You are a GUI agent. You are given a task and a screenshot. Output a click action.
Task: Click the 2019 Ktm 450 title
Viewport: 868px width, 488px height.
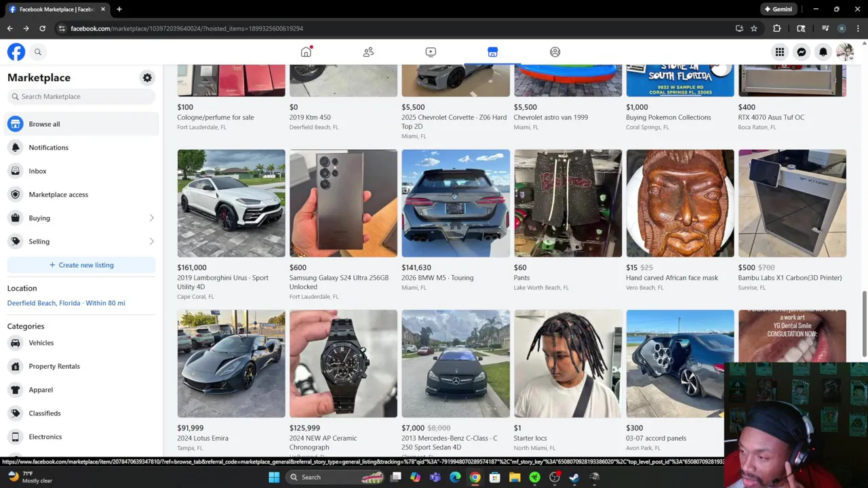pos(310,117)
